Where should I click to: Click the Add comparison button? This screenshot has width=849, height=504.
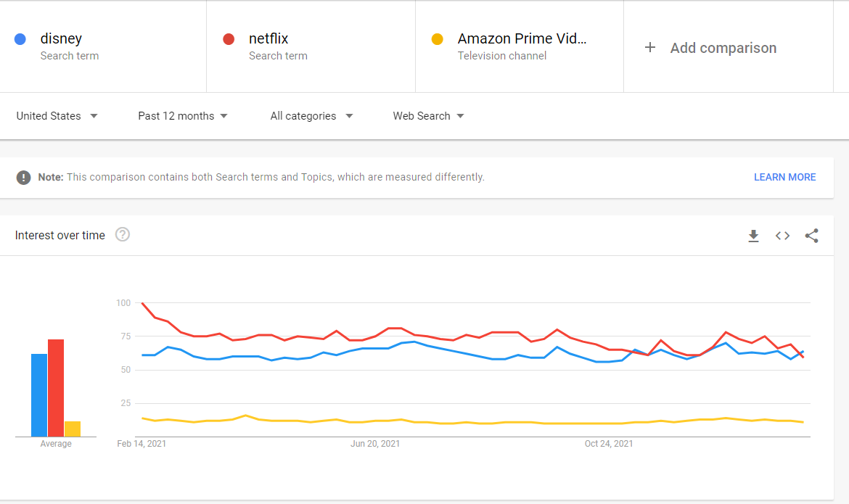click(723, 48)
